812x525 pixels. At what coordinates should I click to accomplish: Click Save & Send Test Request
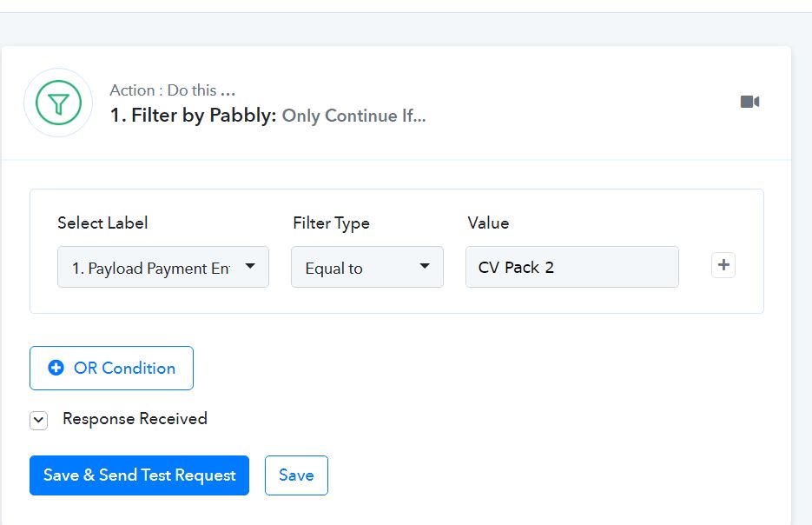tap(139, 475)
